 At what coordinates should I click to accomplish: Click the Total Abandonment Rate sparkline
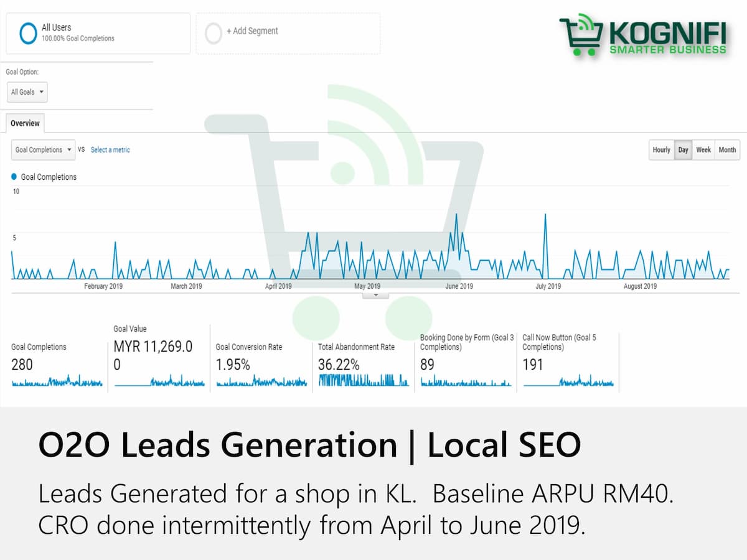tap(364, 380)
